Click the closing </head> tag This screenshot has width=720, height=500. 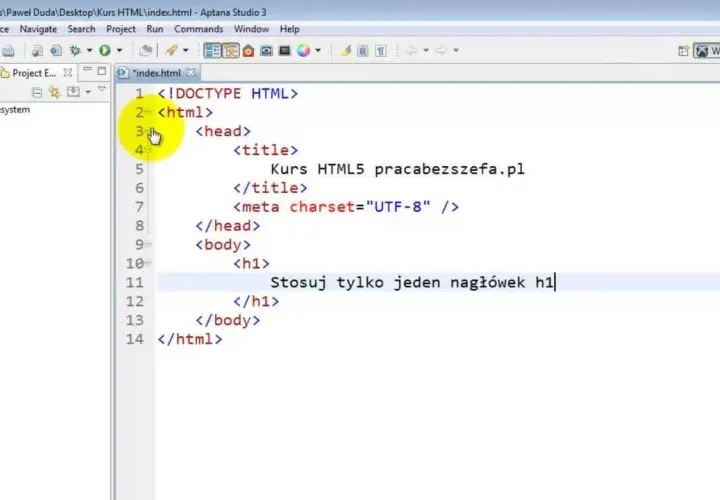coord(228,226)
